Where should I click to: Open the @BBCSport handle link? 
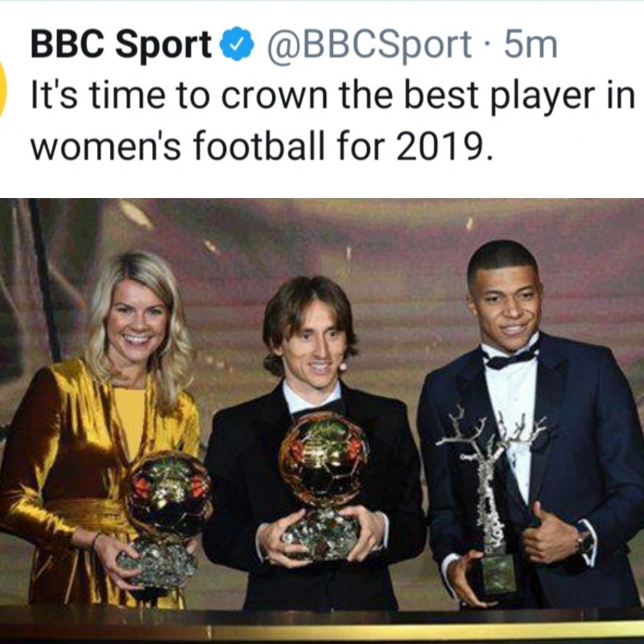(369, 44)
